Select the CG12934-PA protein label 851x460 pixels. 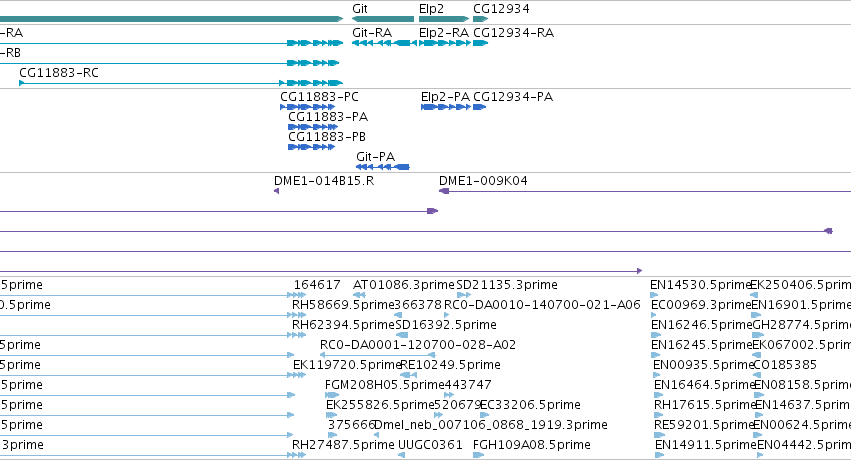coord(513,97)
